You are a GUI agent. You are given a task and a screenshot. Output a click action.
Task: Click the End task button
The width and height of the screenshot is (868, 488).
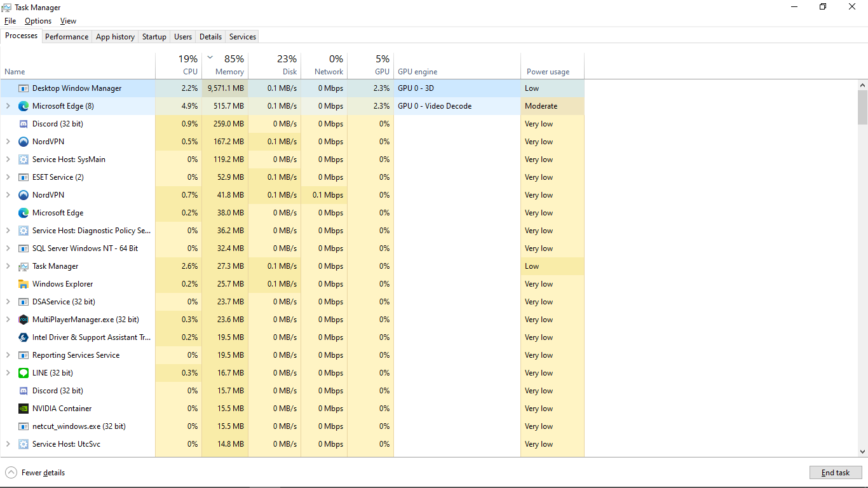[836, 473]
